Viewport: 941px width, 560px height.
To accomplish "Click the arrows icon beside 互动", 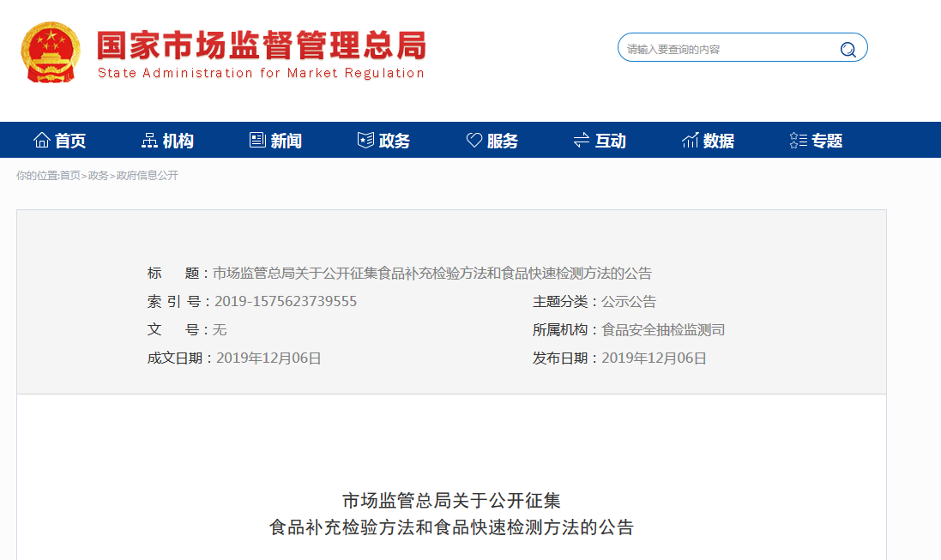I will pyautogui.click(x=582, y=140).
